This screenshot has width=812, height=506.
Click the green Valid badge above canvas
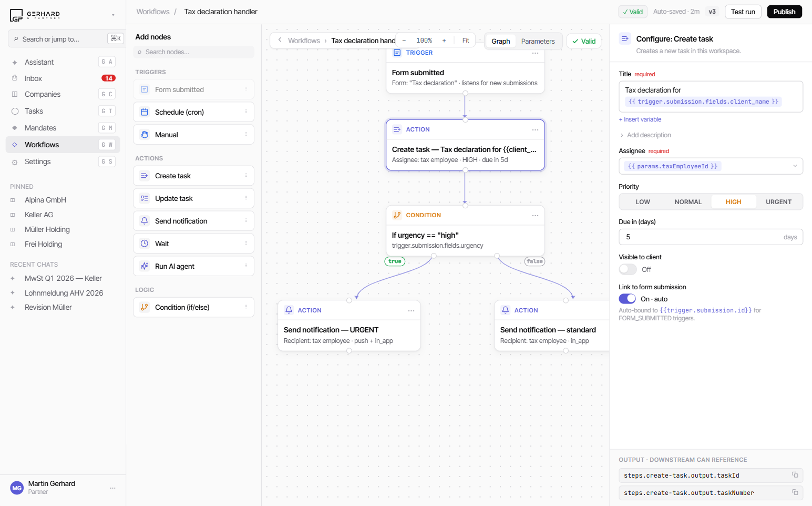[584, 41]
